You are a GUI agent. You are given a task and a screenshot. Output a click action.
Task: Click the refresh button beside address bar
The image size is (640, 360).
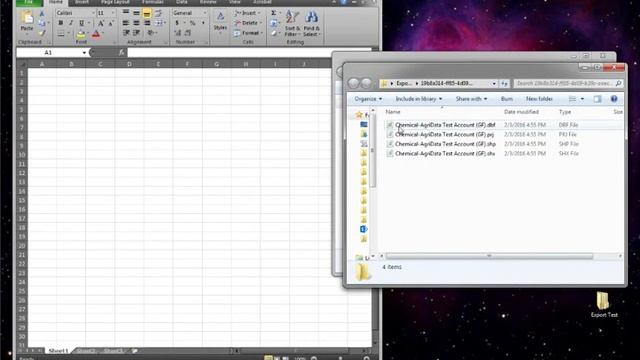[x=504, y=83]
